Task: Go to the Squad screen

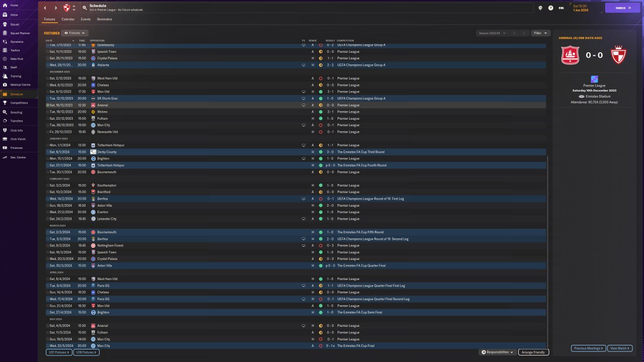Action: click(19, 24)
